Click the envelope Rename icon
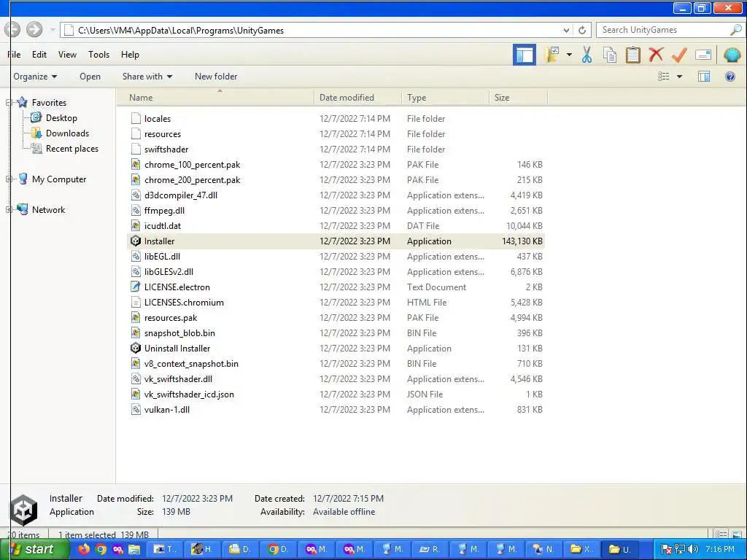This screenshot has width=747, height=560. point(703,55)
